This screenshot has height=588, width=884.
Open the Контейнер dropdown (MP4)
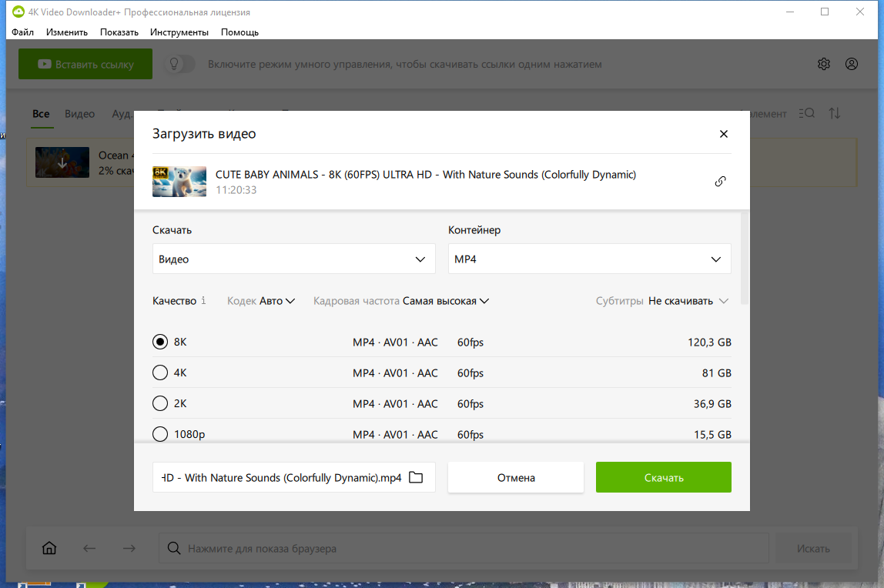590,259
